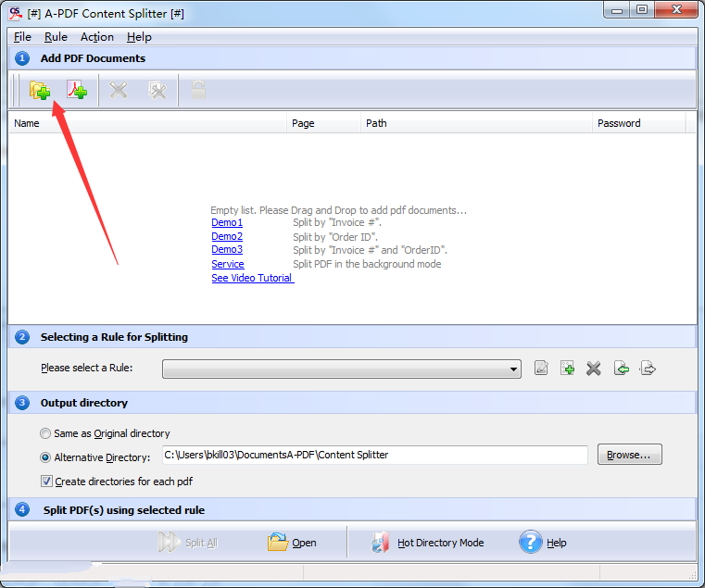Screen dimensions: 705x588
Task: Click the Open output folder button
Action: point(292,542)
